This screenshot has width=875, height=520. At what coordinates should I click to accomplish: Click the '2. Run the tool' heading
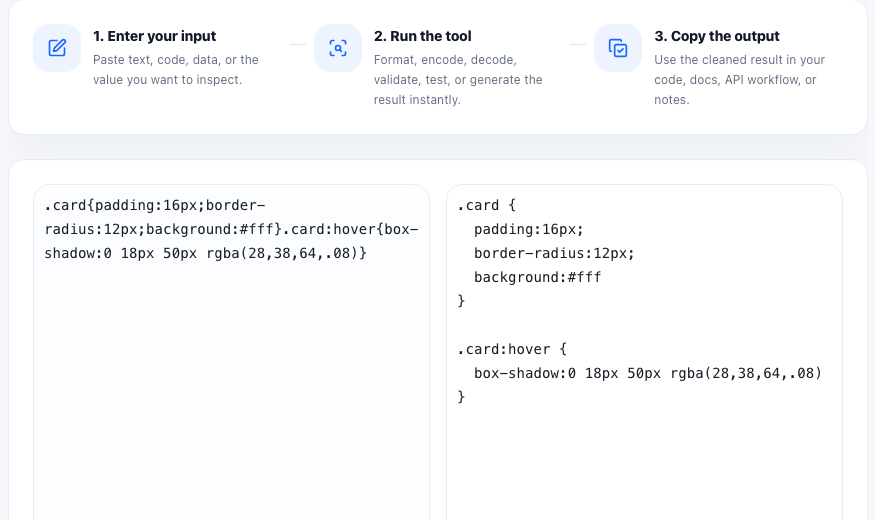point(422,36)
